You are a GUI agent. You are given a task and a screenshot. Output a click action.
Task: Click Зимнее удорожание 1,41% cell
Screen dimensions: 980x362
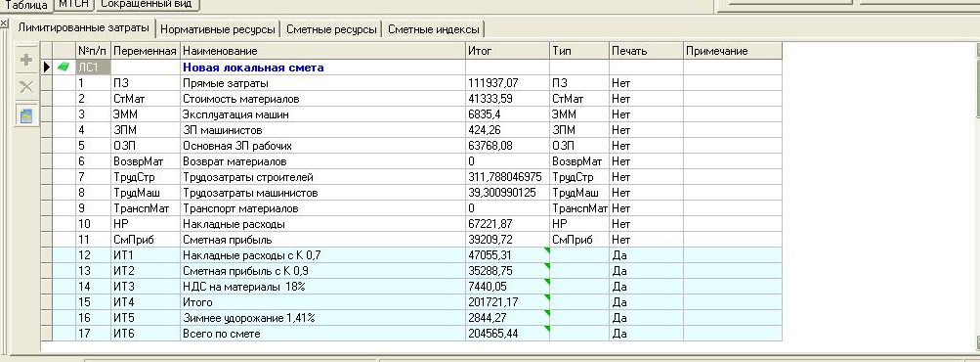click(322, 318)
